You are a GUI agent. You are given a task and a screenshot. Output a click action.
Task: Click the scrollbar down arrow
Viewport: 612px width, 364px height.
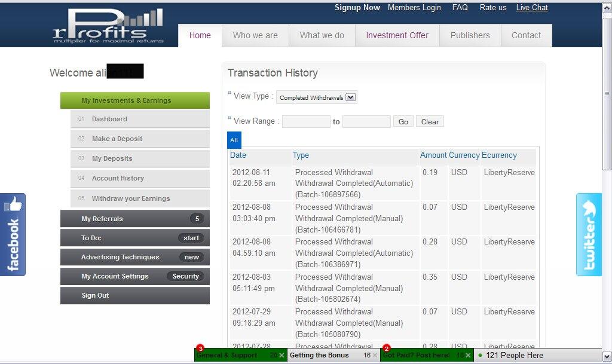(x=607, y=356)
